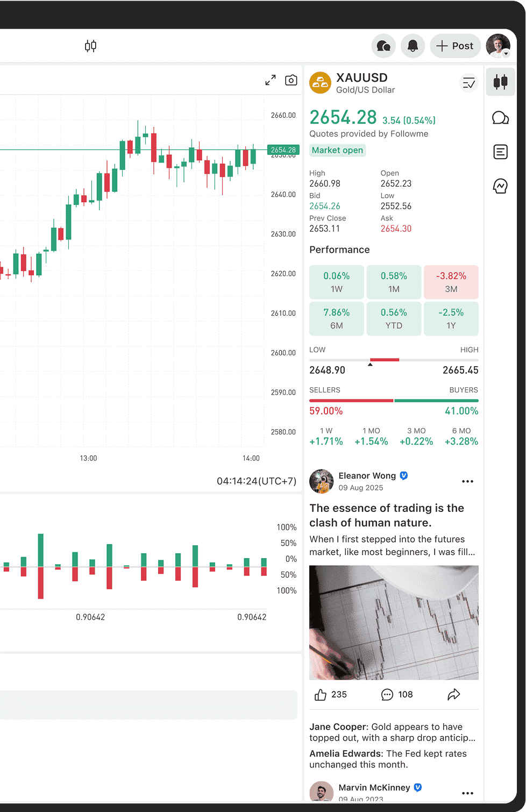526x812 pixels.
Task: Open the analysis chart icon in sidebar
Action: coord(500,186)
